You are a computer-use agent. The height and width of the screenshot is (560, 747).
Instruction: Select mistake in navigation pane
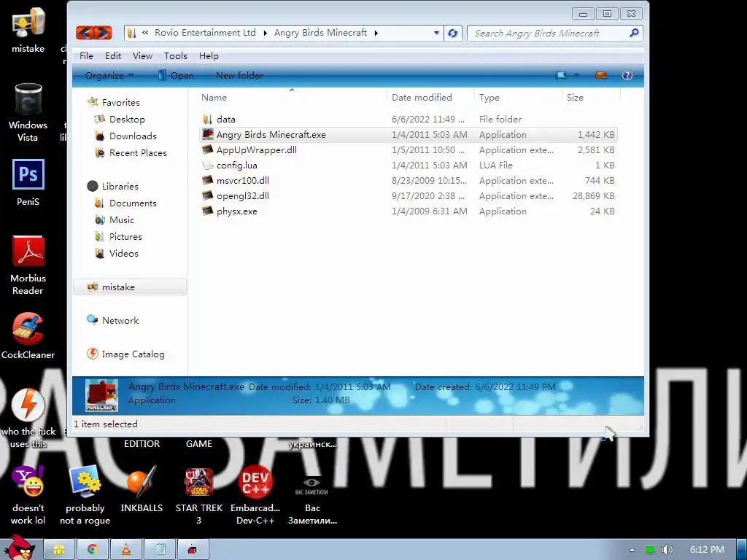click(130, 287)
